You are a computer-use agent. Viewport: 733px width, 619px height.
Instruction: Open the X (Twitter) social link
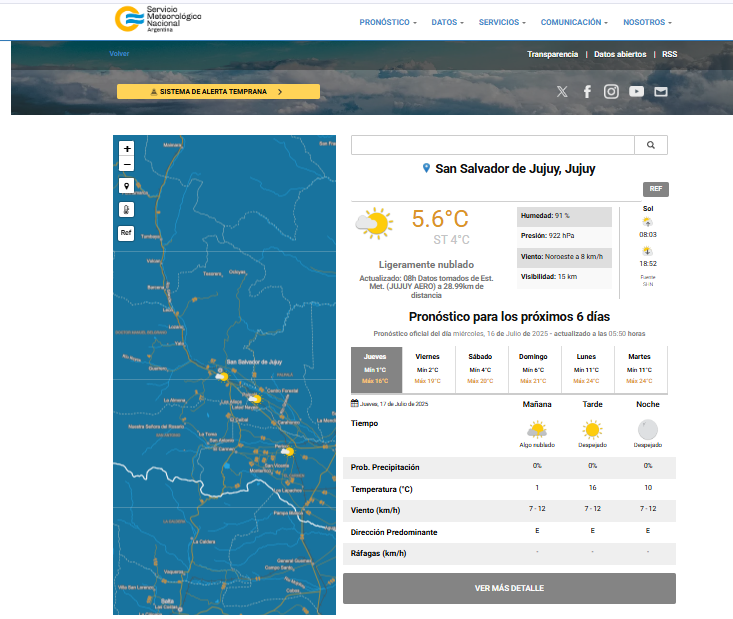[x=562, y=91]
